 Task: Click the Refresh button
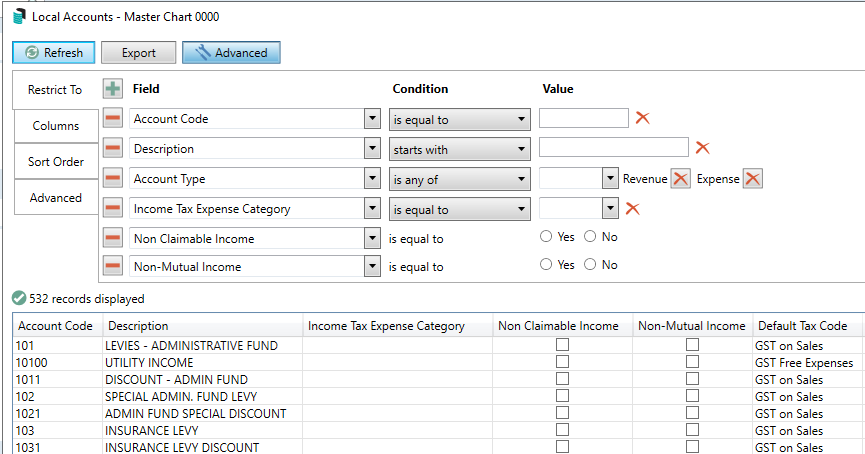55,53
